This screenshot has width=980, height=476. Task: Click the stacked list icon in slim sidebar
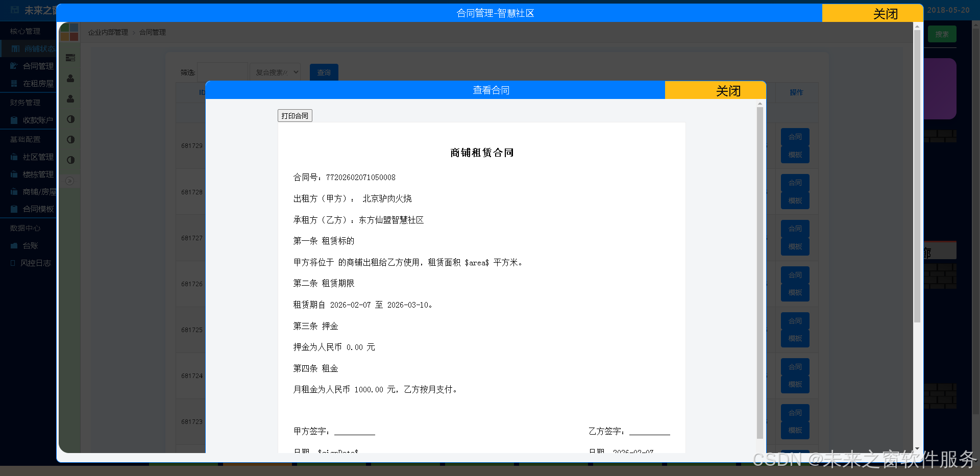click(70, 58)
